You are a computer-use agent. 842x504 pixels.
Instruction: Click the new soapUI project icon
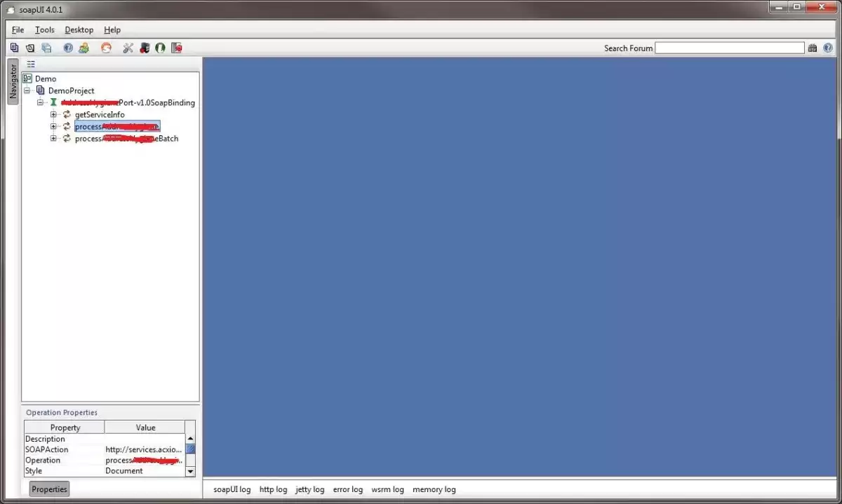(15, 48)
